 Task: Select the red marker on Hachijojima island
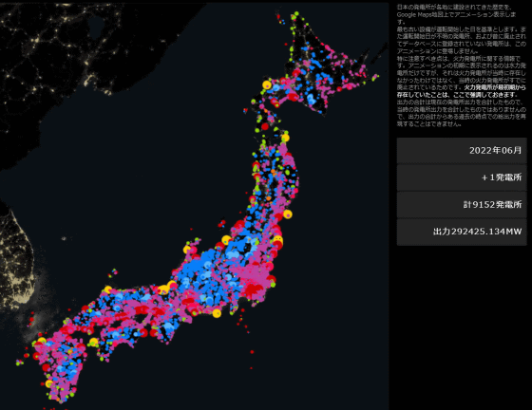tap(252, 352)
